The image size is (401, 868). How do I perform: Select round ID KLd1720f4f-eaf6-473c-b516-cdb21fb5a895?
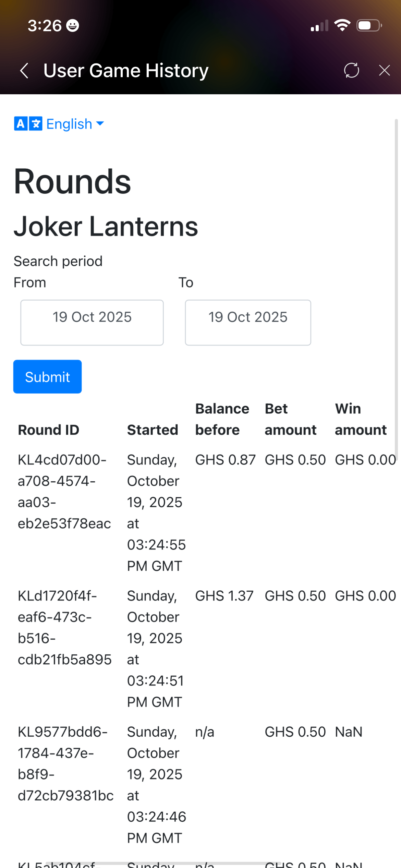coord(64,628)
